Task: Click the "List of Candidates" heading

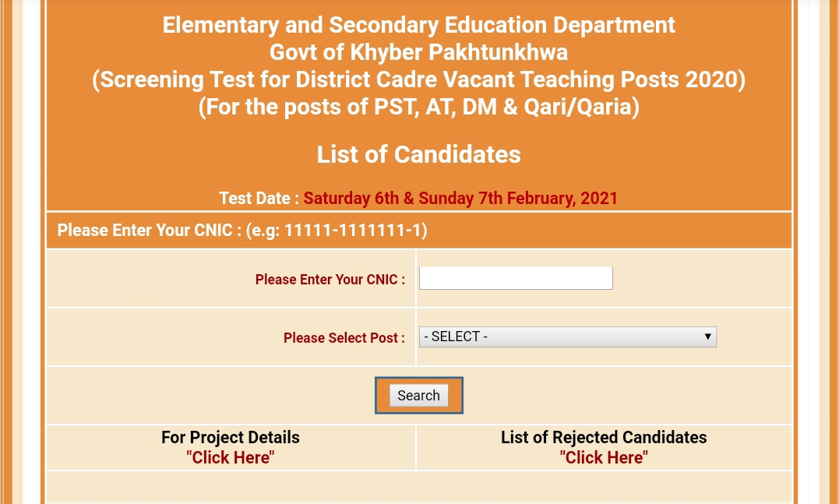Action: (x=418, y=154)
